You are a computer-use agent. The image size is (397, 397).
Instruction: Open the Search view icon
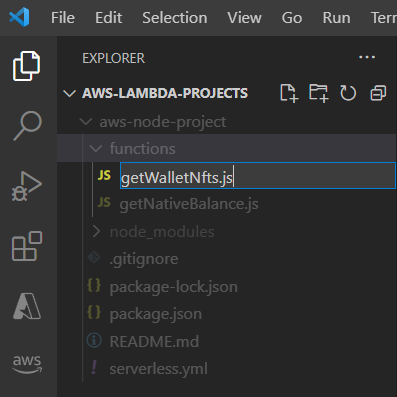pyautogui.click(x=27, y=126)
